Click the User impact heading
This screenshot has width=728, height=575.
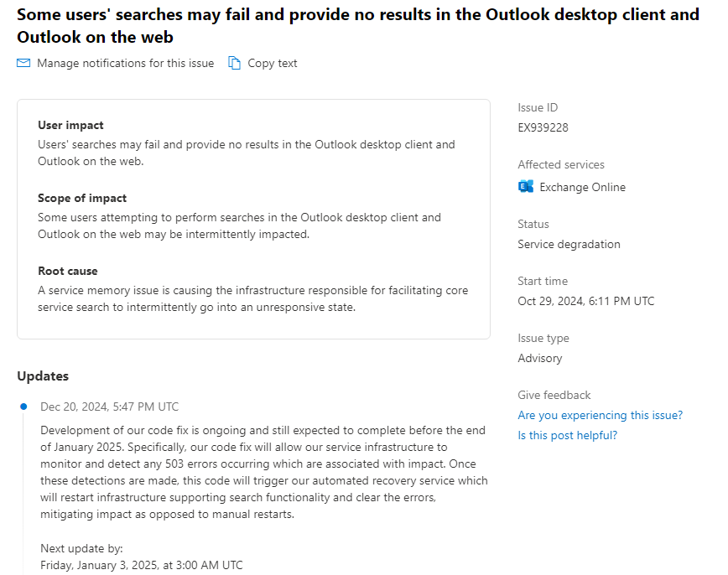click(70, 125)
